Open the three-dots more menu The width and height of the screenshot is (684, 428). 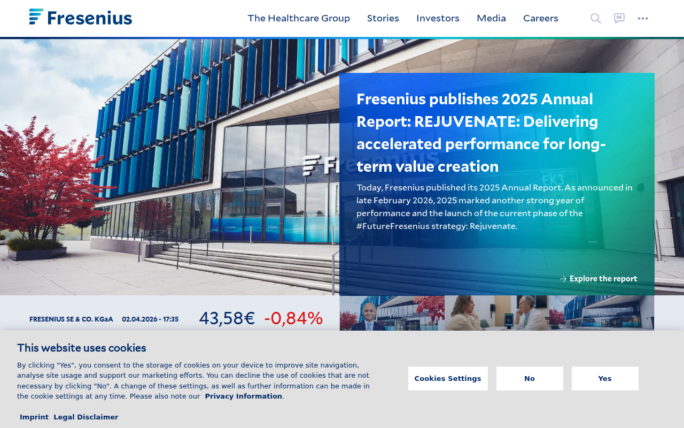pos(643,18)
